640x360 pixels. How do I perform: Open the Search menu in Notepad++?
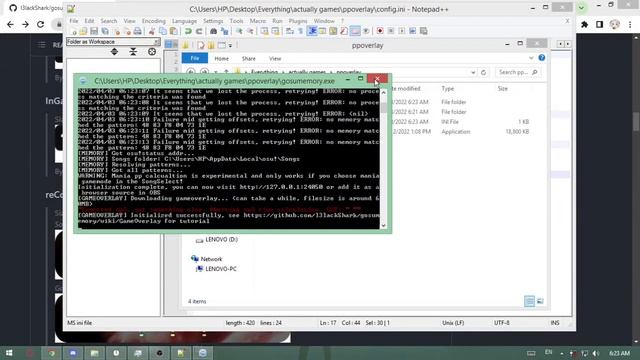109,21
